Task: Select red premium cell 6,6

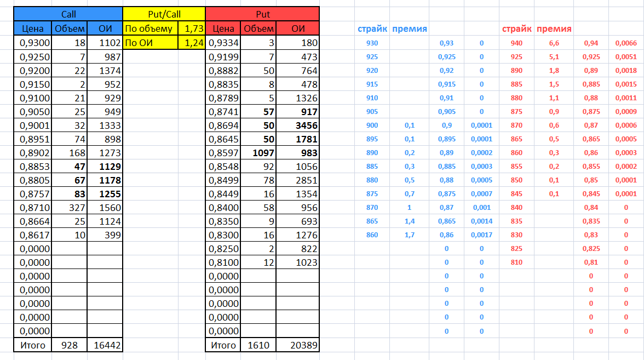Action: click(554, 43)
